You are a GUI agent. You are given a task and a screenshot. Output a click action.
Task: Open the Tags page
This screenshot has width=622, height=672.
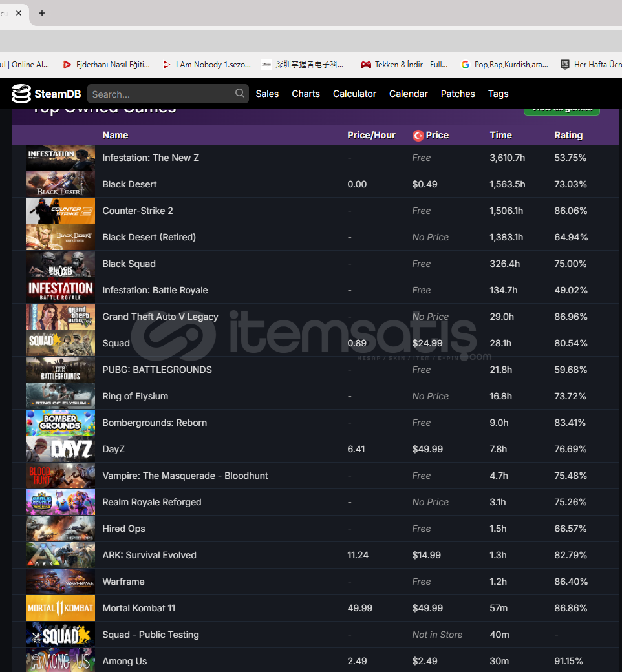pos(498,94)
